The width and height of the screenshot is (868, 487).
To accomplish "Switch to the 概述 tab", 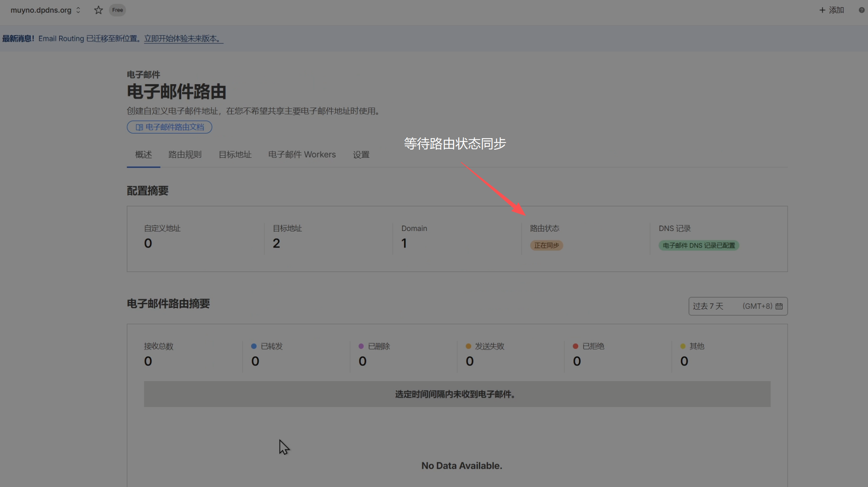I will (143, 155).
